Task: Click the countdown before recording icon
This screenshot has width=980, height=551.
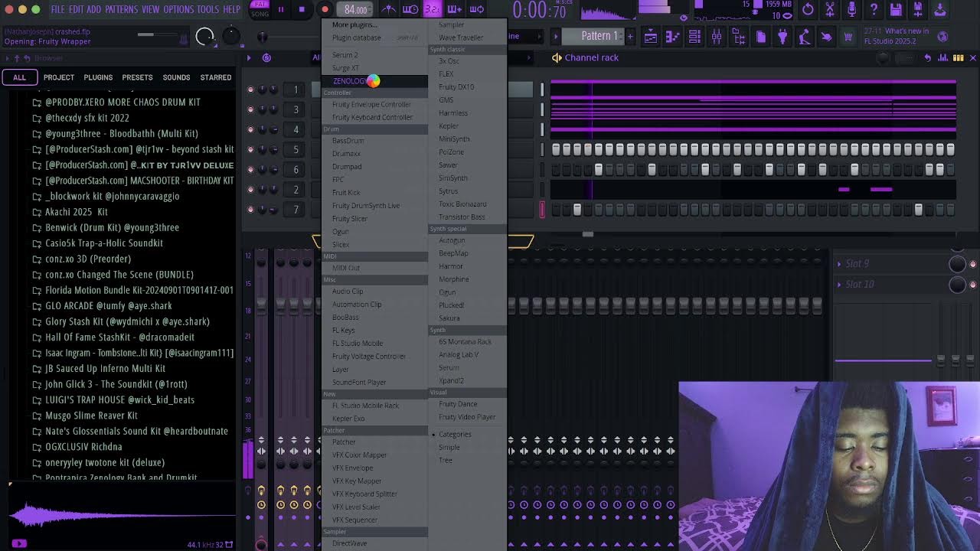Action: coord(432,9)
